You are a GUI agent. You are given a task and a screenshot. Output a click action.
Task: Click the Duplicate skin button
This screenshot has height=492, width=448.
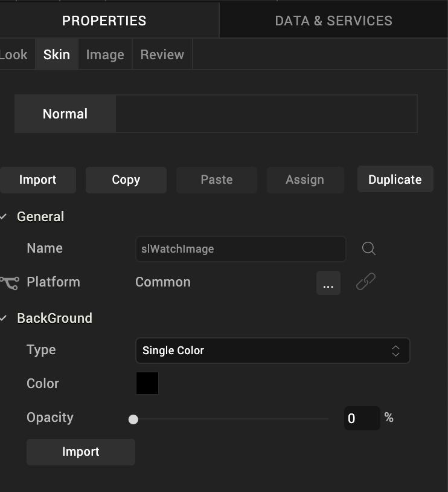395,180
